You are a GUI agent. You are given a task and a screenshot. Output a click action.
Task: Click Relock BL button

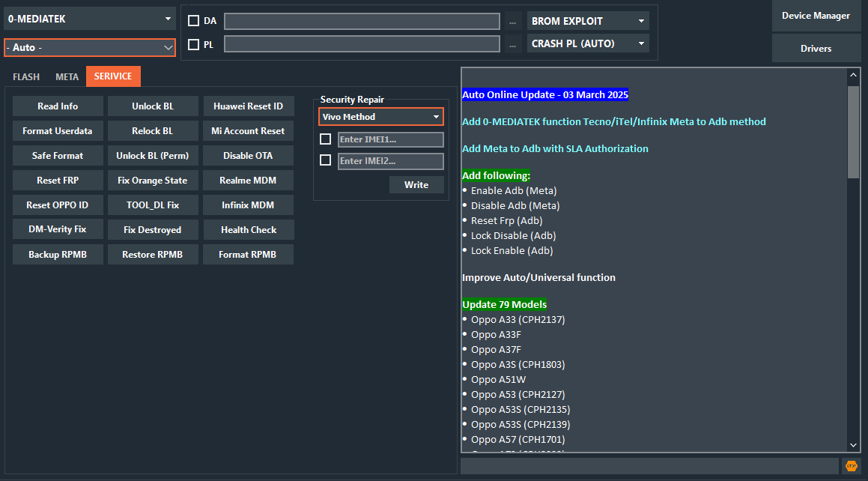coord(153,131)
